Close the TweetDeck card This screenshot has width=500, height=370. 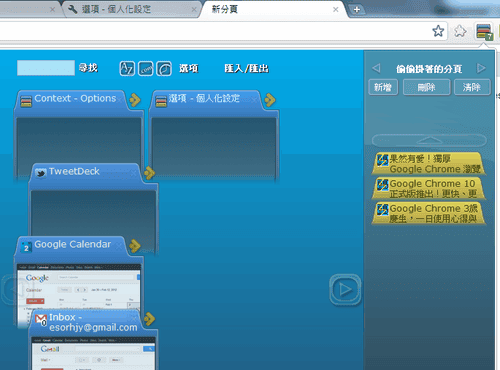pyautogui.click(x=134, y=173)
